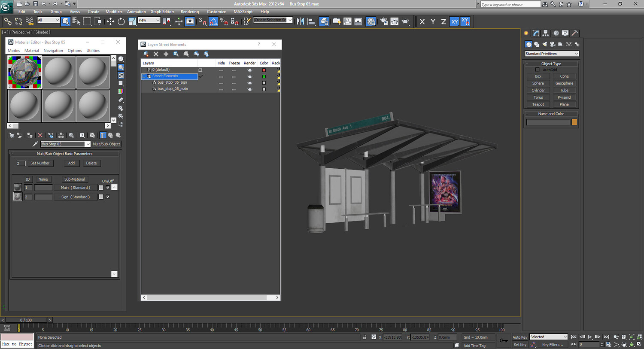Click Delete layer X icon in Layer dialog
Screen dimensions: 644x349
pyautogui.click(x=156, y=54)
